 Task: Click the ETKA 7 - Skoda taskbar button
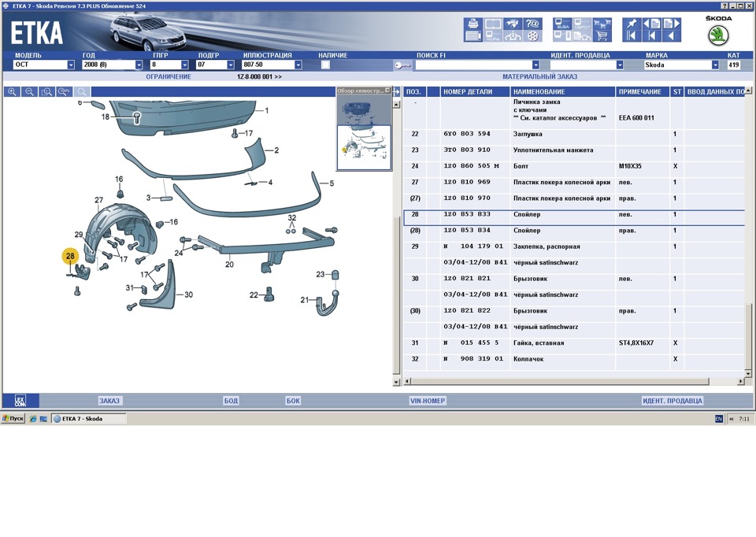pyautogui.click(x=89, y=418)
